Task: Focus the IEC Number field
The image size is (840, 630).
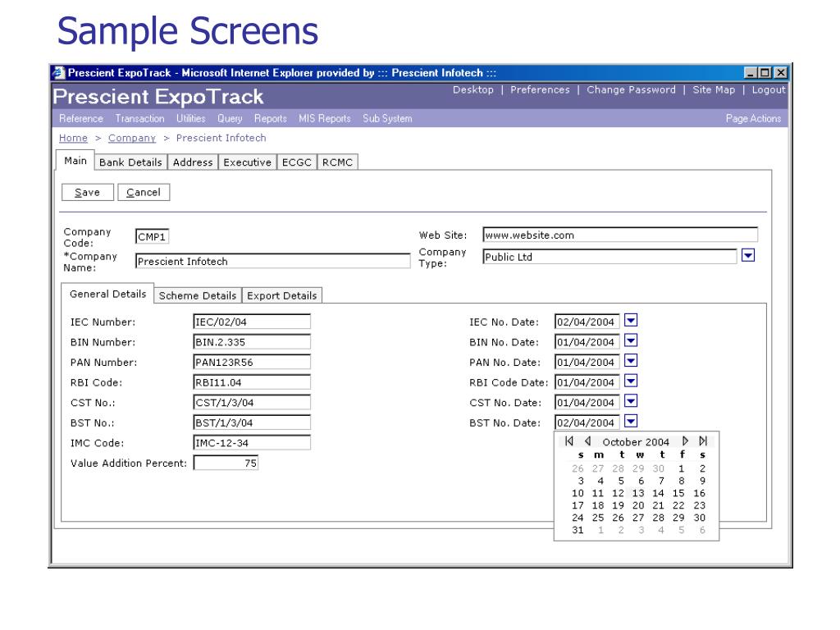Action: [x=252, y=322]
